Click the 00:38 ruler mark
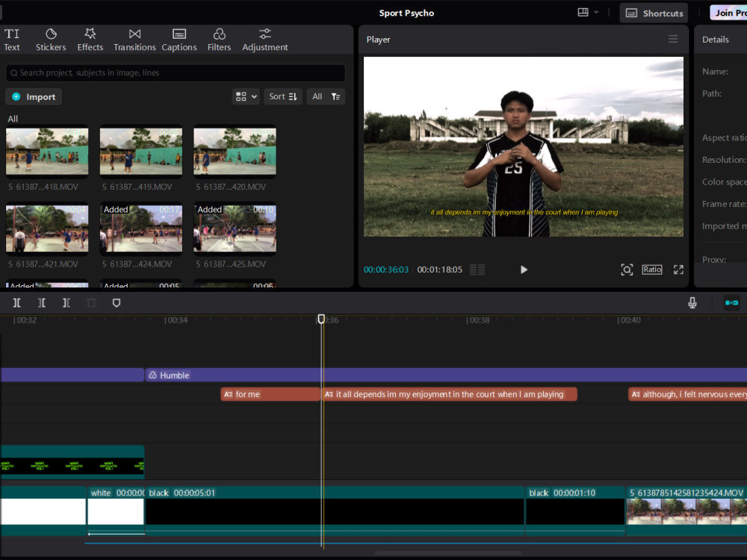747x560 pixels. click(x=478, y=320)
